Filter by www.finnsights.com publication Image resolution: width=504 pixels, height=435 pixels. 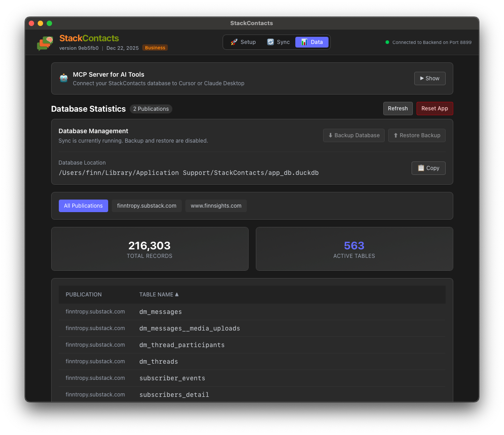click(x=216, y=205)
